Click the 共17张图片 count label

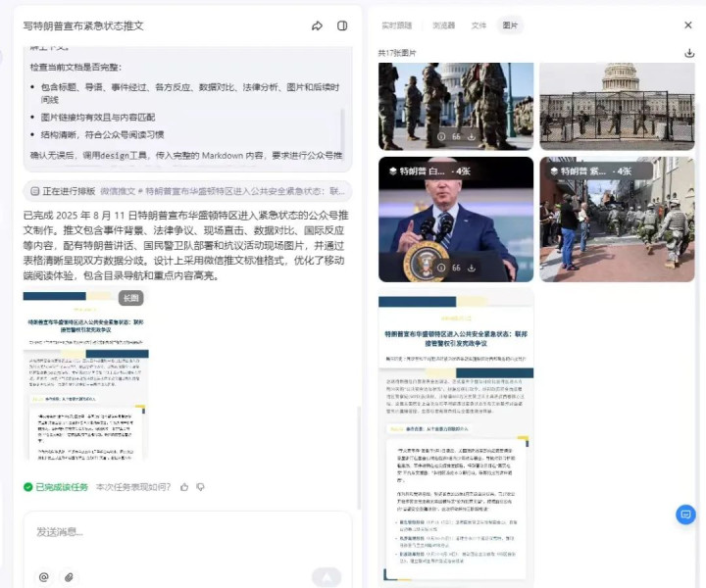coord(397,53)
